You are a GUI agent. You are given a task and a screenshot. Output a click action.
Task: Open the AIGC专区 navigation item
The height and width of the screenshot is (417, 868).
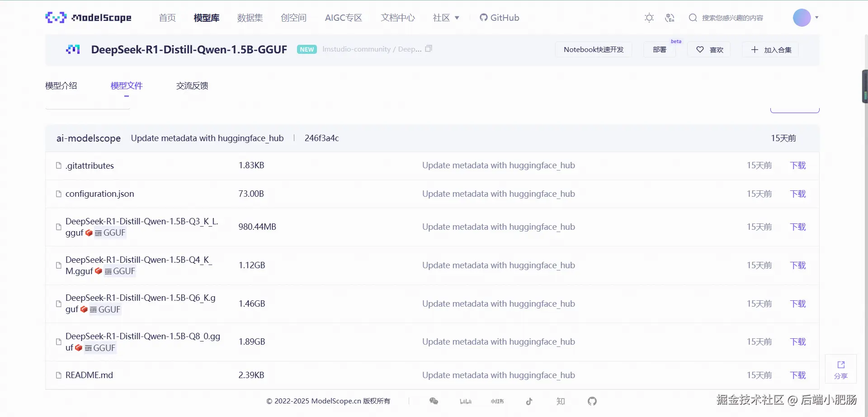click(x=344, y=18)
